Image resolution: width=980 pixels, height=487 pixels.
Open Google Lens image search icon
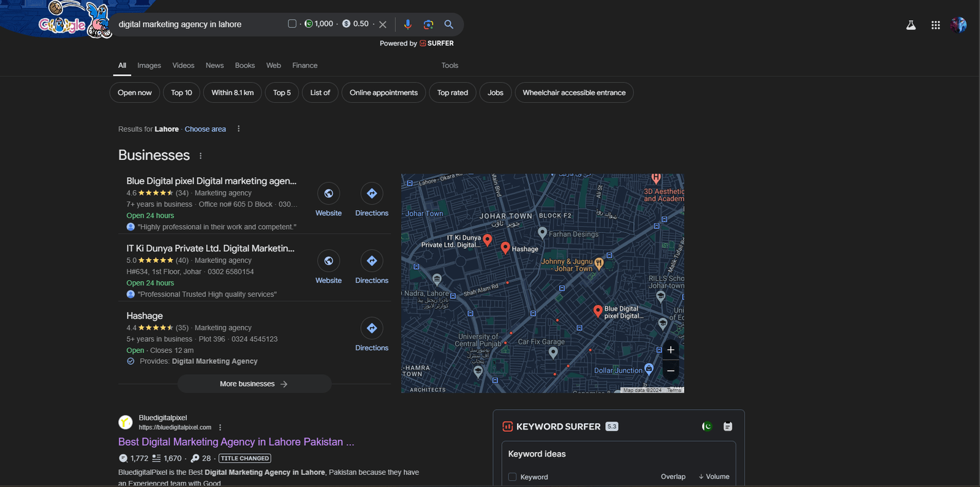tap(428, 25)
